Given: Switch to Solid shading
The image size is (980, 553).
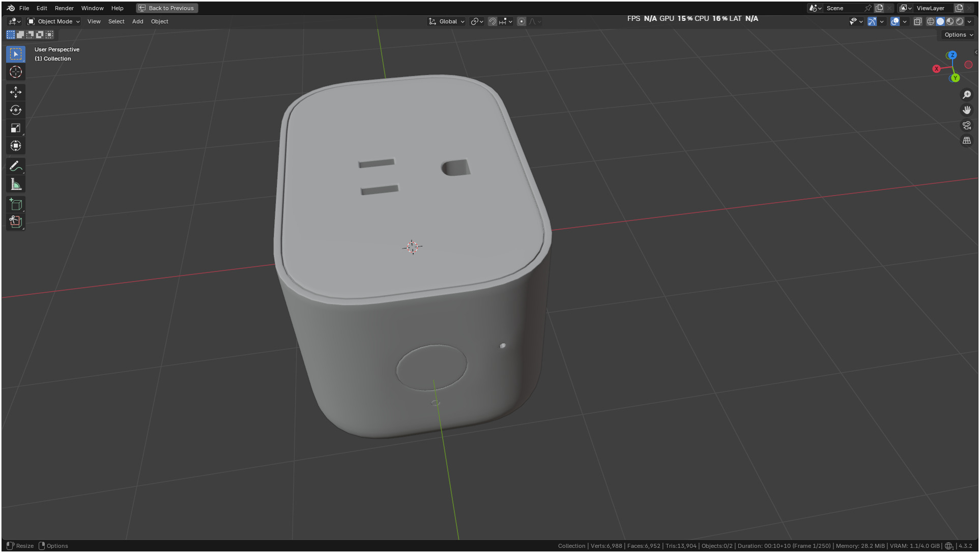Looking at the screenshot, I should click(x=940, y=21).
